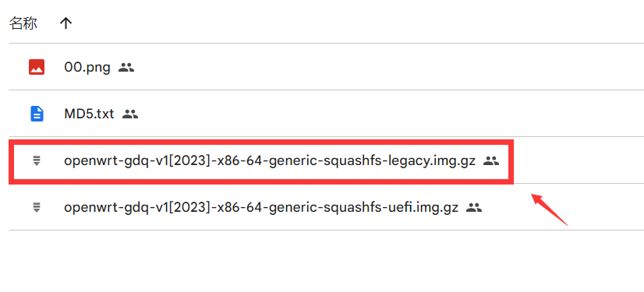Click the shared-people icon on the uefi.img.gz row

tap(473, 208)
